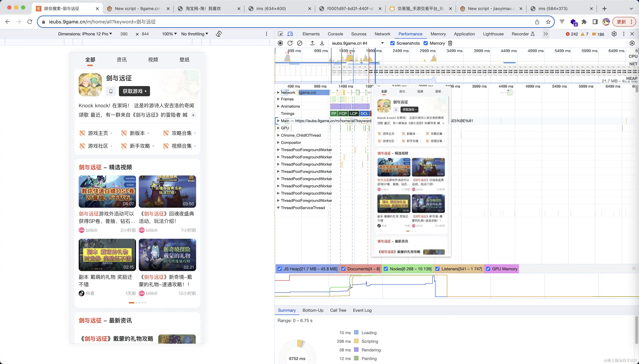Toggle device toolbar icon in DevTools
The height and width of the screenshot is (364, 639).
pyautogui.click(x=290, y=34)
